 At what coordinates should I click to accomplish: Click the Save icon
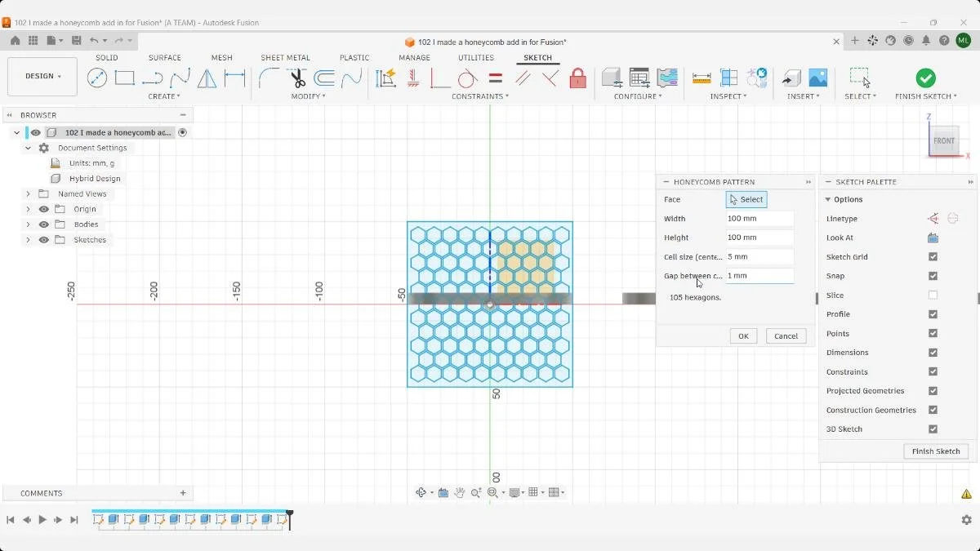pos(76,40)
